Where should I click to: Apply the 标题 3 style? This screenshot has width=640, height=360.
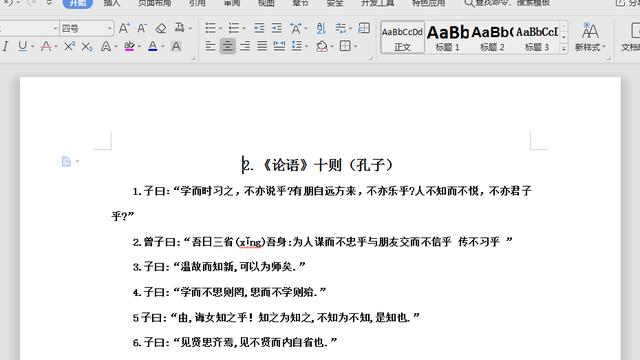(537, 38)
